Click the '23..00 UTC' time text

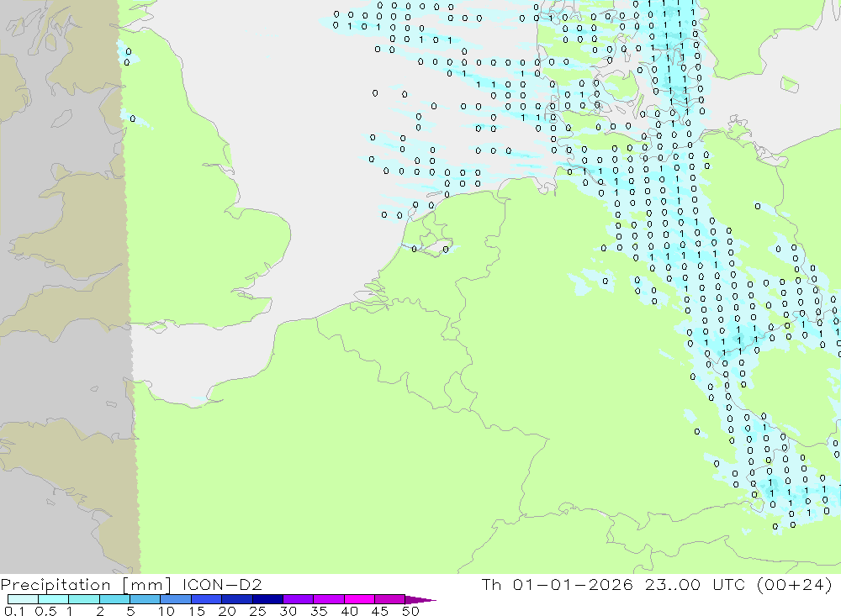[696, 584]
